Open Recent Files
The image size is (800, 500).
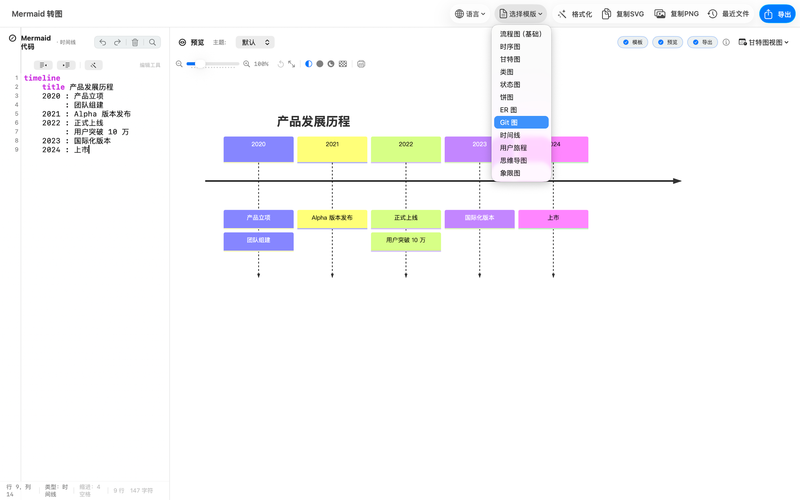coord(729,14)
